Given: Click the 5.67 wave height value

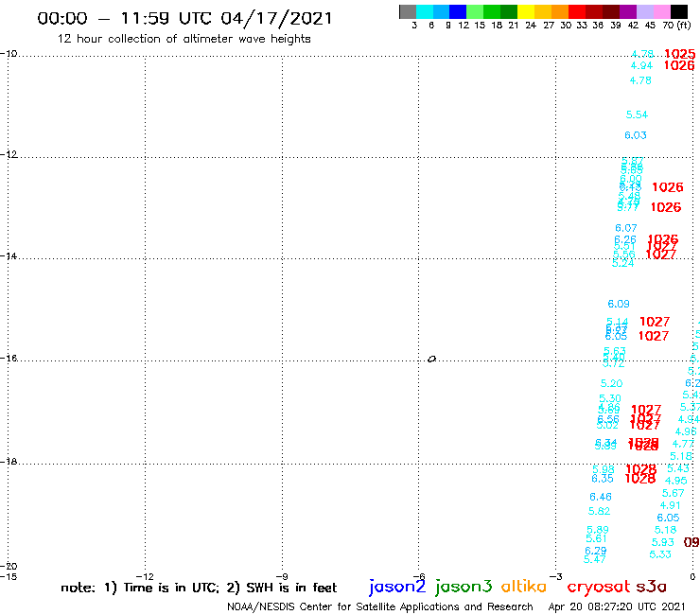Looking at the screenshot, I should pos(673,493).
